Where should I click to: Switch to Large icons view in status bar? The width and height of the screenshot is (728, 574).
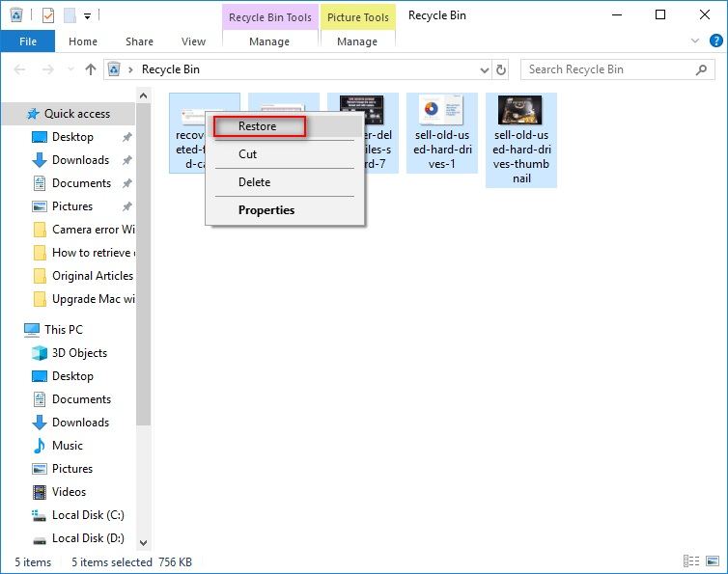click(713, 561)
